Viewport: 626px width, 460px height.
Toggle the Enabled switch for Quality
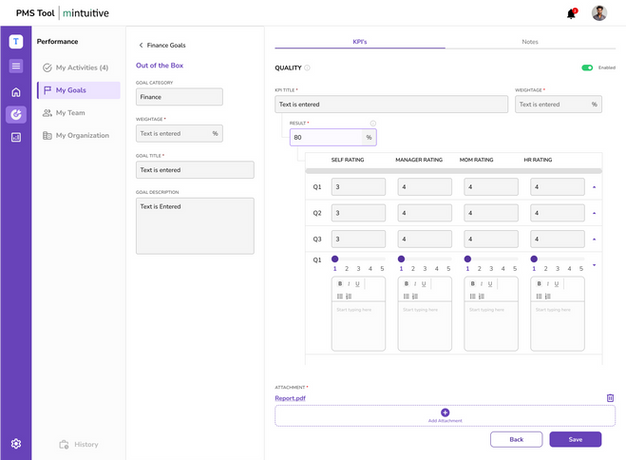pyautogui.click(x=587, y=68)
